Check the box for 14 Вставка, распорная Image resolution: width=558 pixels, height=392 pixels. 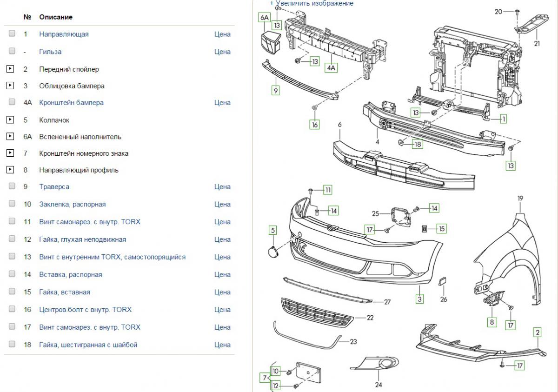pyautogui.click(x=12, y=274)
